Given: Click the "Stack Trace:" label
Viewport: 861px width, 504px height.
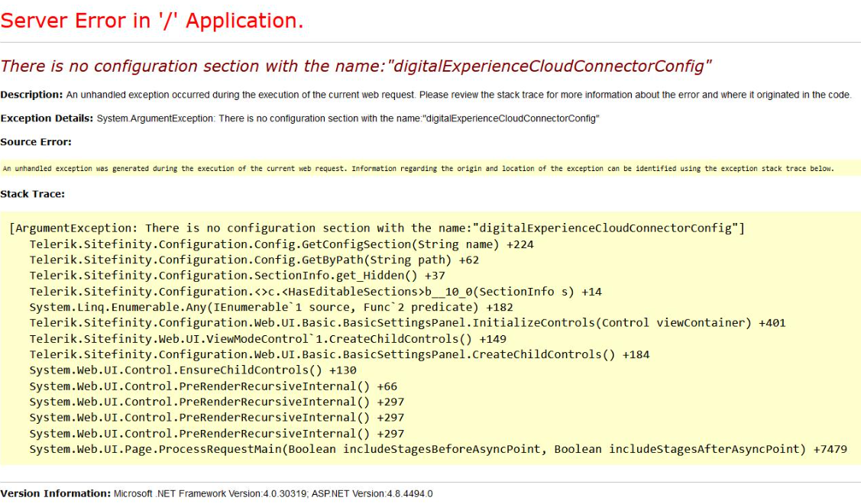Looking at the screenshot, I should [x=32, y=194].
